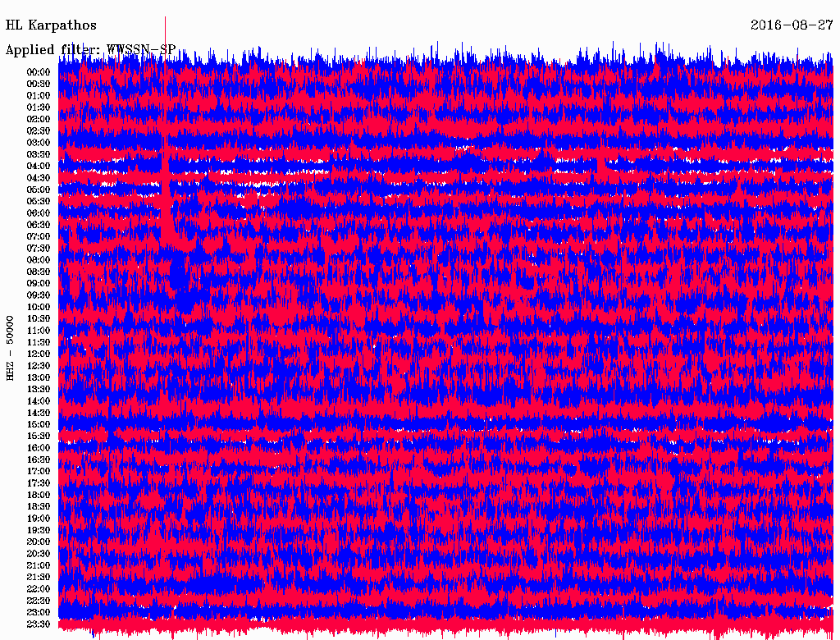The height and width of the screenshot is (640, 840).
Task: Select the 08:00 time label
Action: coord(39,260)
